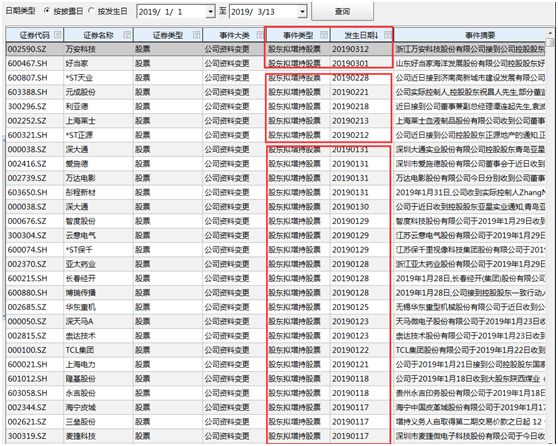Click the date cell 20190121
Image resolution: width=558 pixels, height=446 pixels.
[x=362, y=364]
